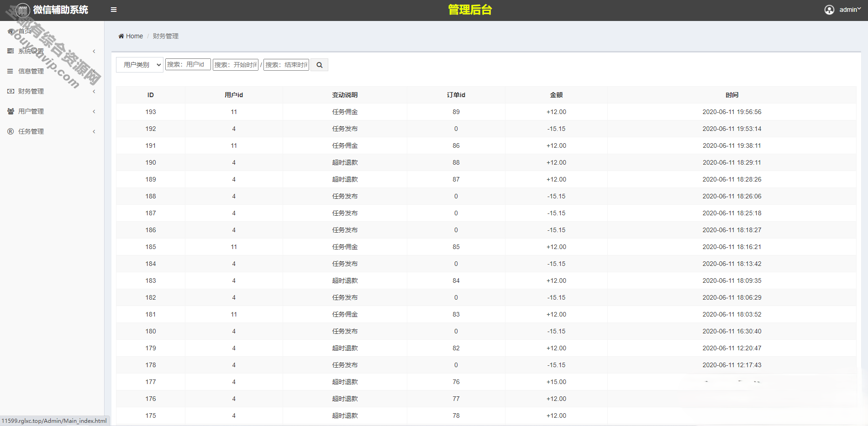Expand the 任务管理 chevron

pos(94,131)
